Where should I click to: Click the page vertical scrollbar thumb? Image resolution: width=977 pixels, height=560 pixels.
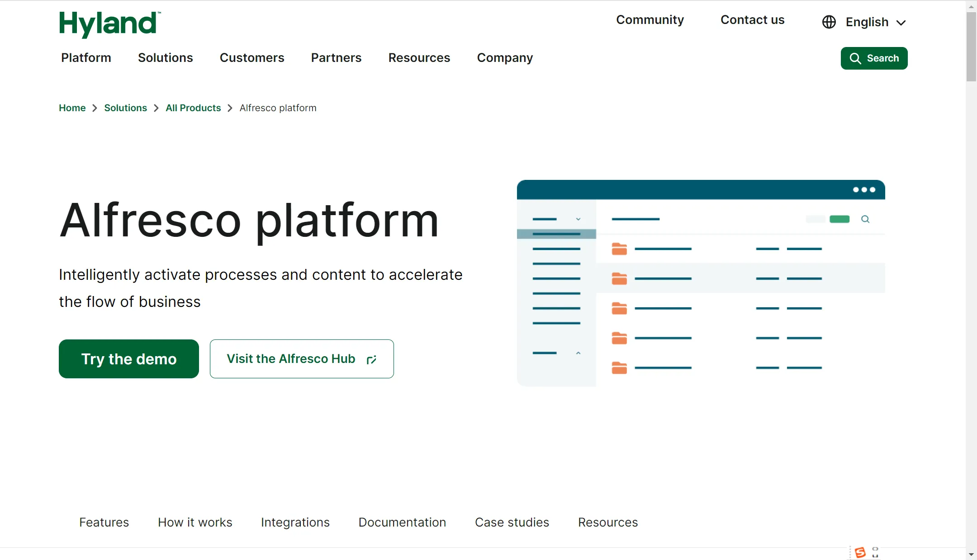pyautogui.click(x=971, y=47)
